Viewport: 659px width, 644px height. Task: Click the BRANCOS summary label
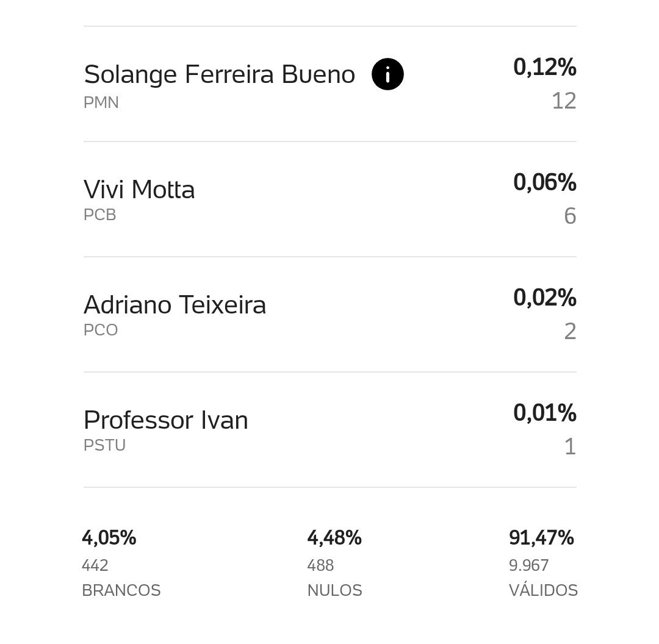[x=121, y=590]
